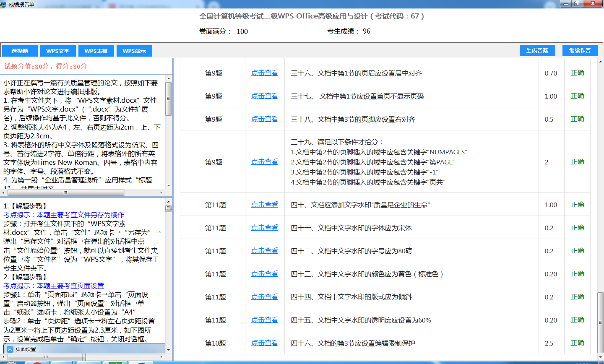Click the score table scroll-up arrow
Viewport: 604px width, 364px height.
pyautogui.click(x=601, y=61)
